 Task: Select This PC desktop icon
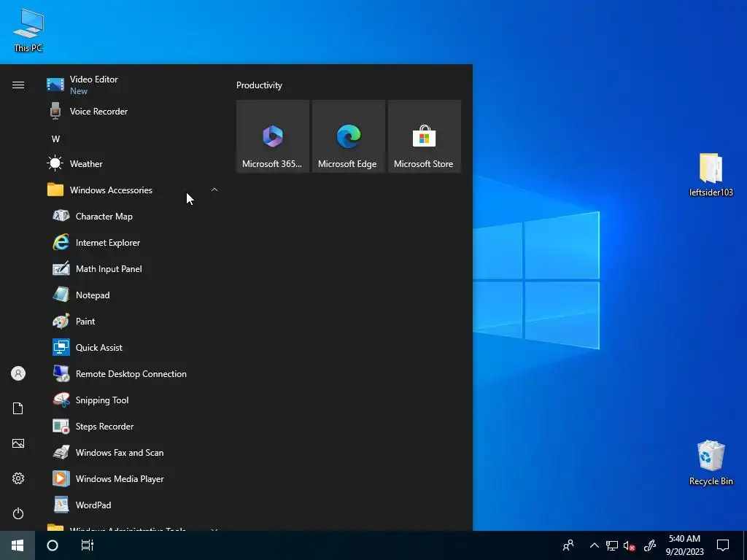click(x=28, y=31)
